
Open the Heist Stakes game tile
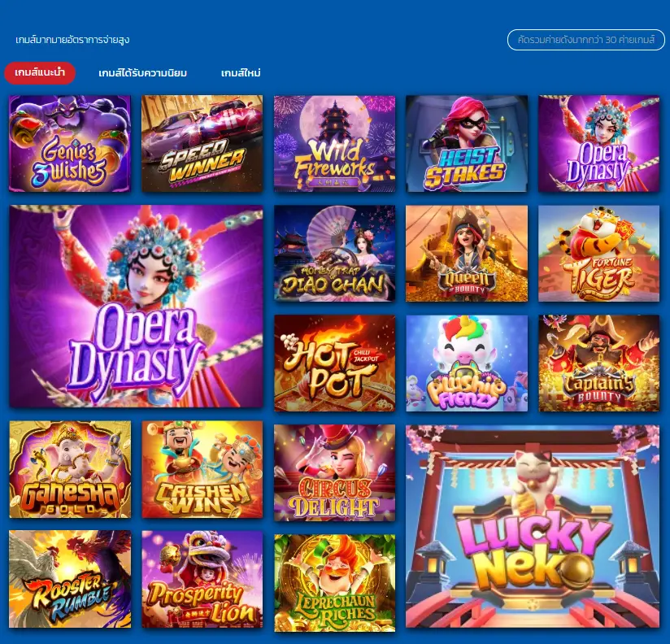point(467,144)
